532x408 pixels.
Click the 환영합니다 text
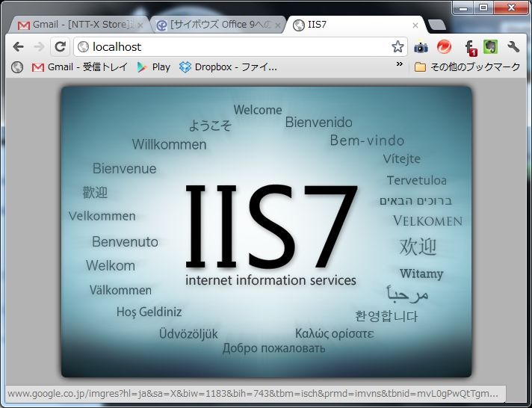point(386,316)
